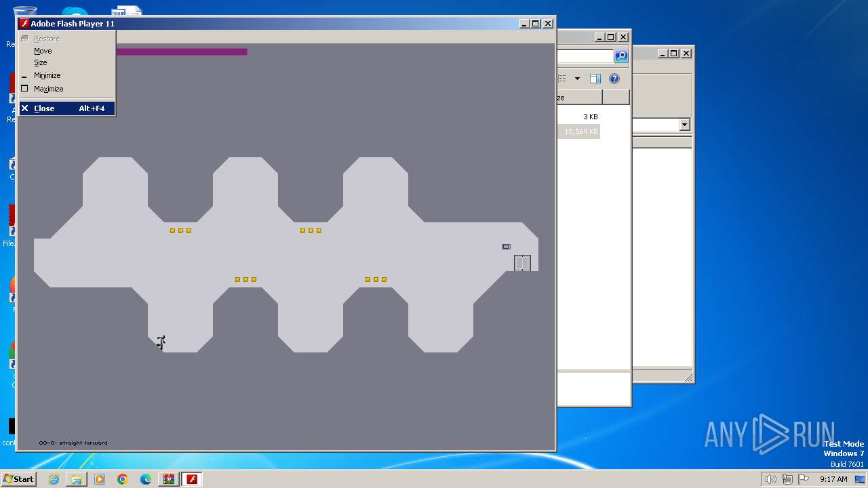Click the 9:17 AM clock
The width and height of the screenshot is (868, 488).
[x=833, y=479]
